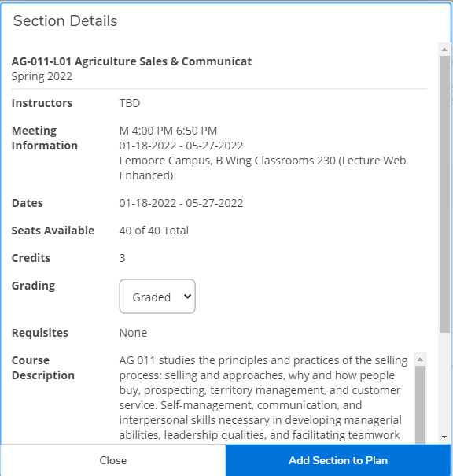Click the TBD instructor value
The image size is (453, 476).
(x=130, y=103)
